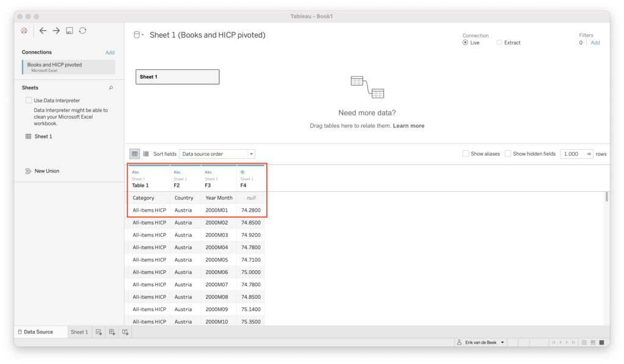Create a new dashboard using the icon

(112, 332)
